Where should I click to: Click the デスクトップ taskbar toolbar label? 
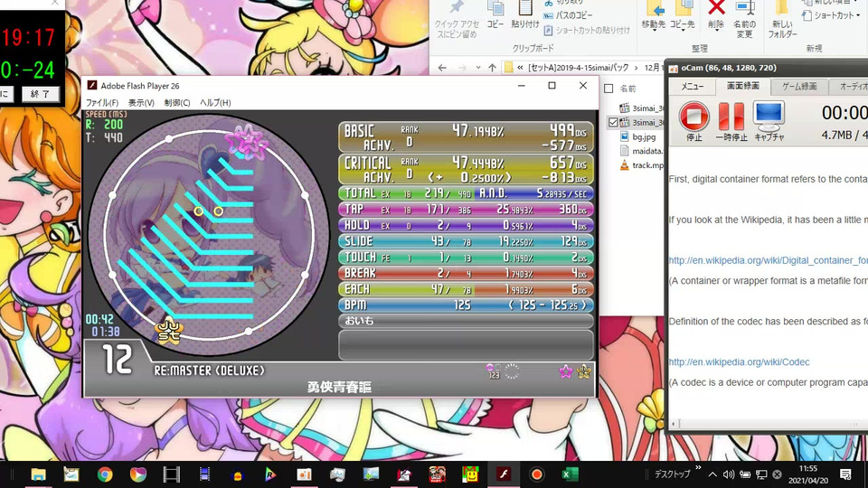pos(672,474)
